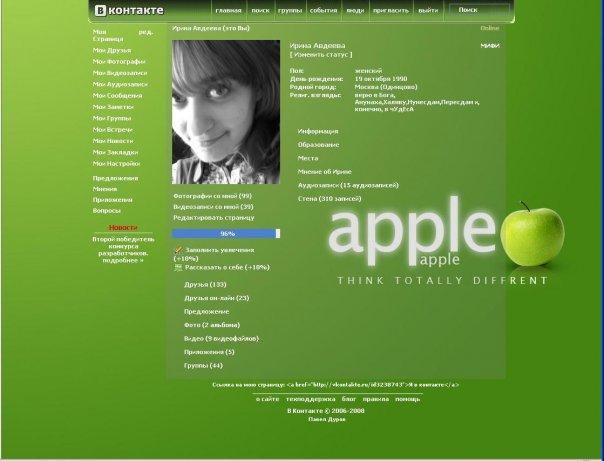
Task: Focus the Поиск search field
Action: click(479, 10)
